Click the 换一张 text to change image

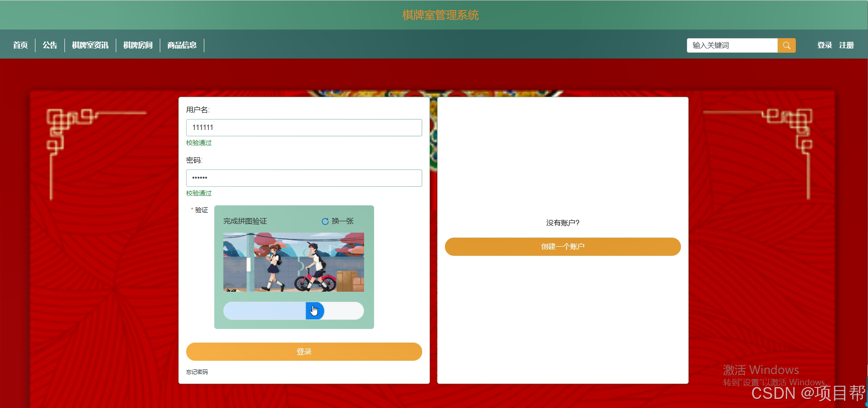(342, 221)
